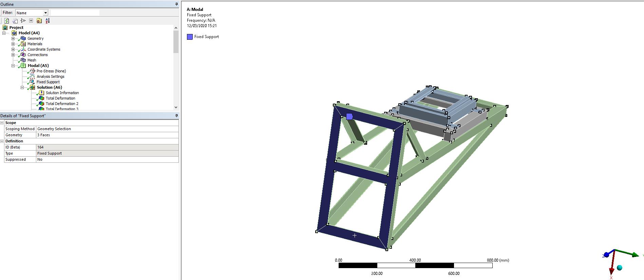Image resolution: width=644 pixels, height=280 pixels.
Task: Click the Mesh node icon
Action: pyautogui.click(x=23, y=60)
